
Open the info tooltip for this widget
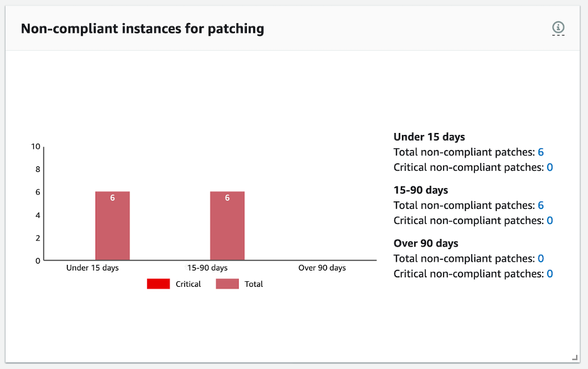[x=558, y=28]
